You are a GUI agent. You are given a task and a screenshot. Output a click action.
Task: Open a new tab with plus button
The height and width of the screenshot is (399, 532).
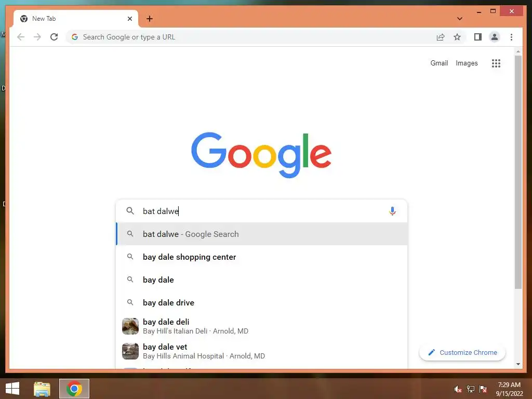point(150,19)
